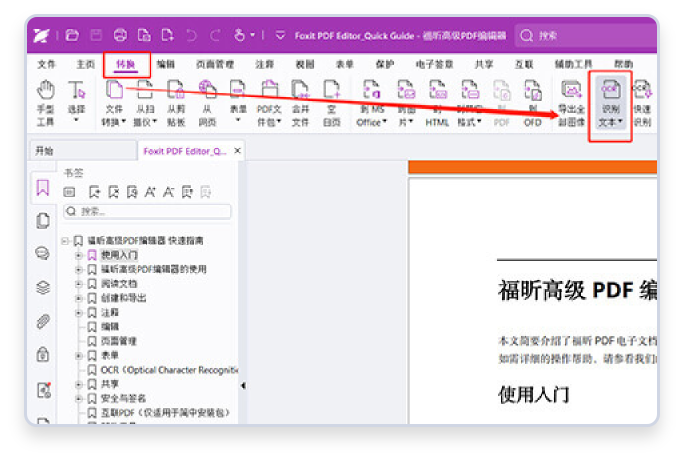Open the Comments panel in sidebar
Viewport: 684px width, 461px height.
click(x=42, y=253)
